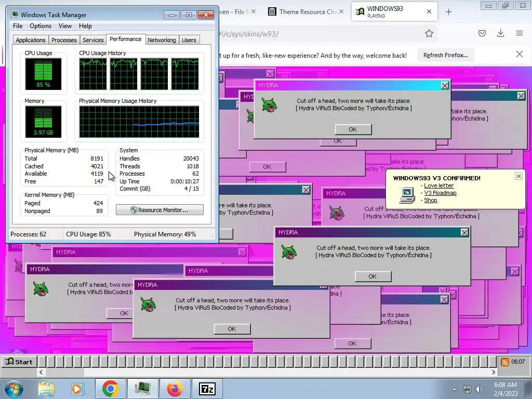Open the Task Manager File menu
Image resolution: width=532 pixels, height=399 pixels.
tap(18, 26)
